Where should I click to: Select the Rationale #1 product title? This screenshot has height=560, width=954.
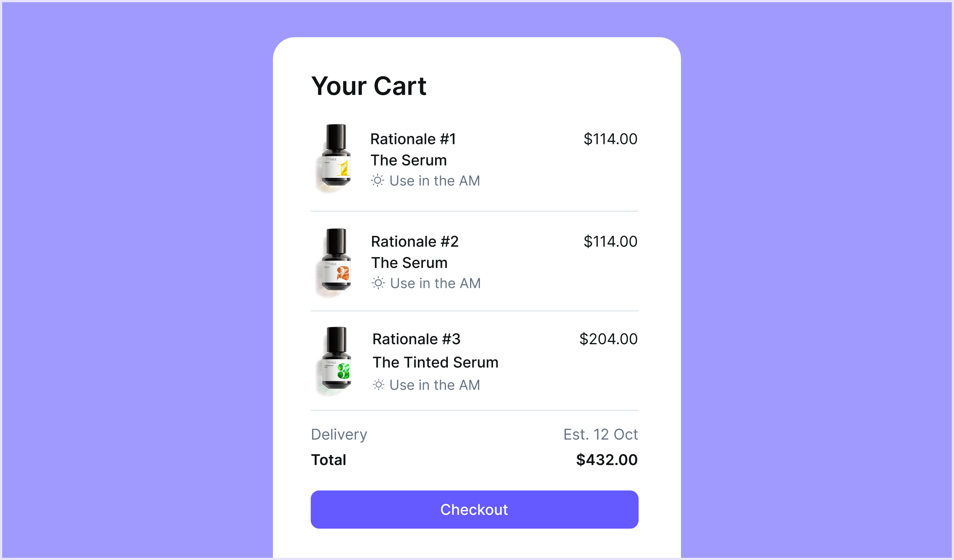[413, 139]
